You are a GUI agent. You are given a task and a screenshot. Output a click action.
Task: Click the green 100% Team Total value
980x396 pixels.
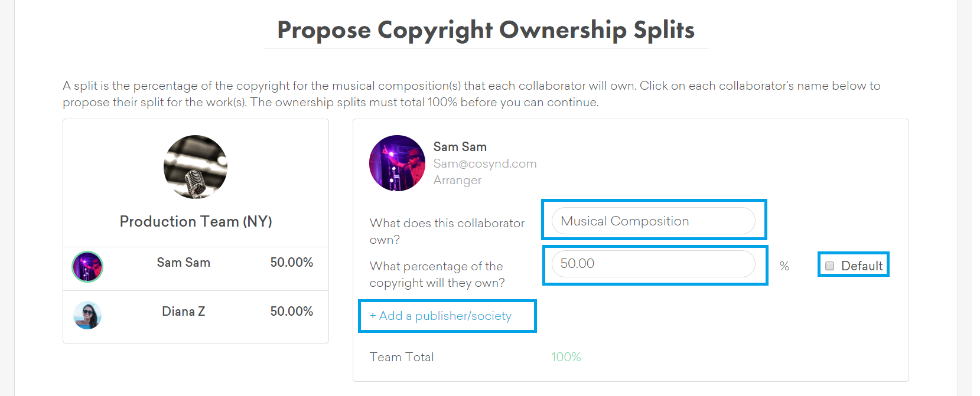pos(566,357)
